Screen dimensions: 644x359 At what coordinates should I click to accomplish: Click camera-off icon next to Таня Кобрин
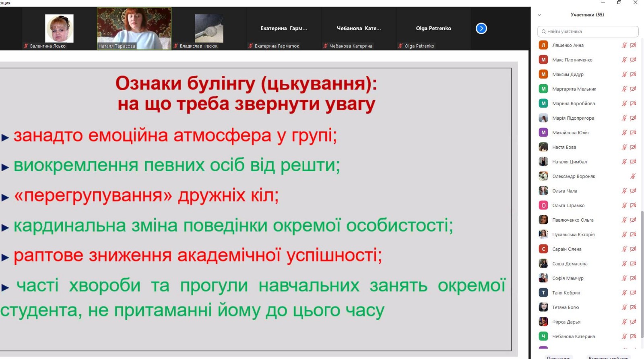click(x=633, y=293)
